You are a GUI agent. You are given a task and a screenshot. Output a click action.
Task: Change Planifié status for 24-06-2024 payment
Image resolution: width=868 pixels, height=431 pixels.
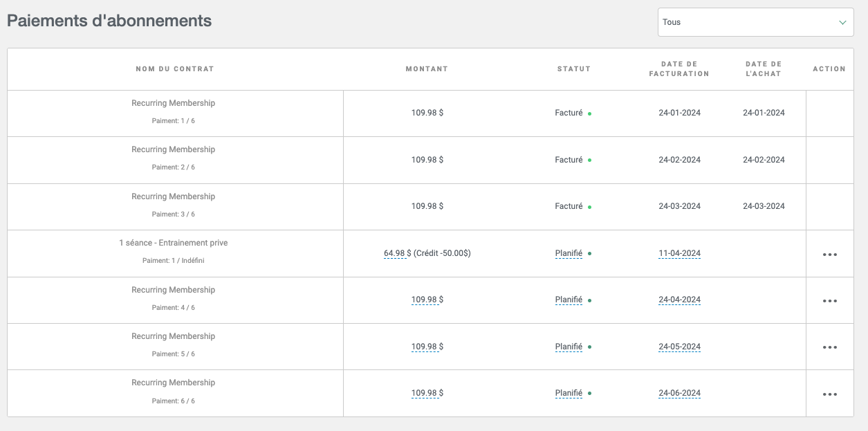point(569,393)
